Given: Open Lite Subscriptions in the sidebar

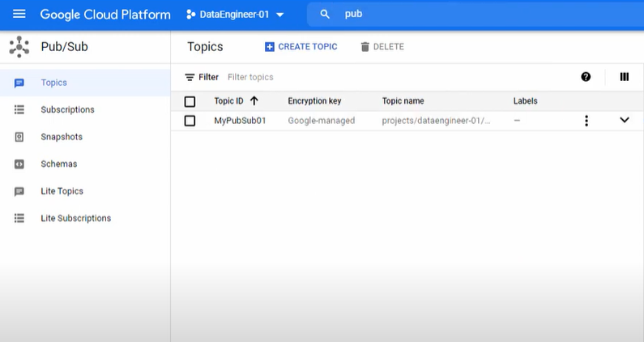Looking at the screenshot, I should coord(85,218).
